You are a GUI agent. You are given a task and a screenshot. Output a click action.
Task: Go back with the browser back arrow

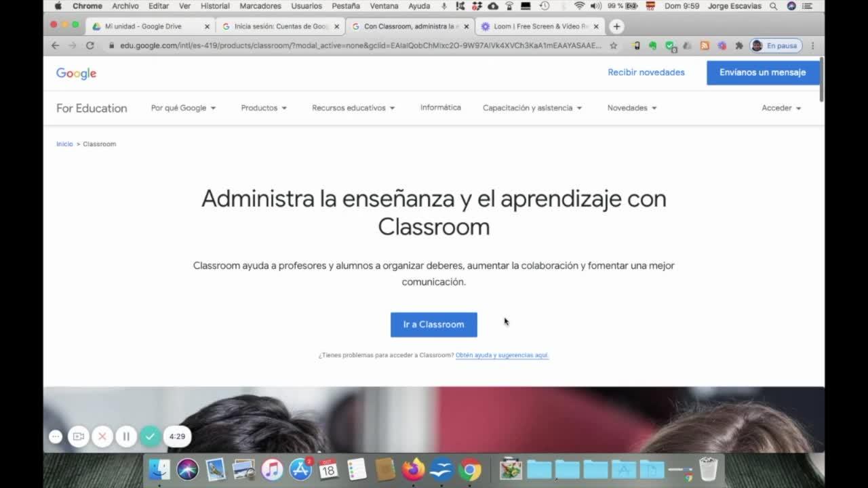pos(56,45)
